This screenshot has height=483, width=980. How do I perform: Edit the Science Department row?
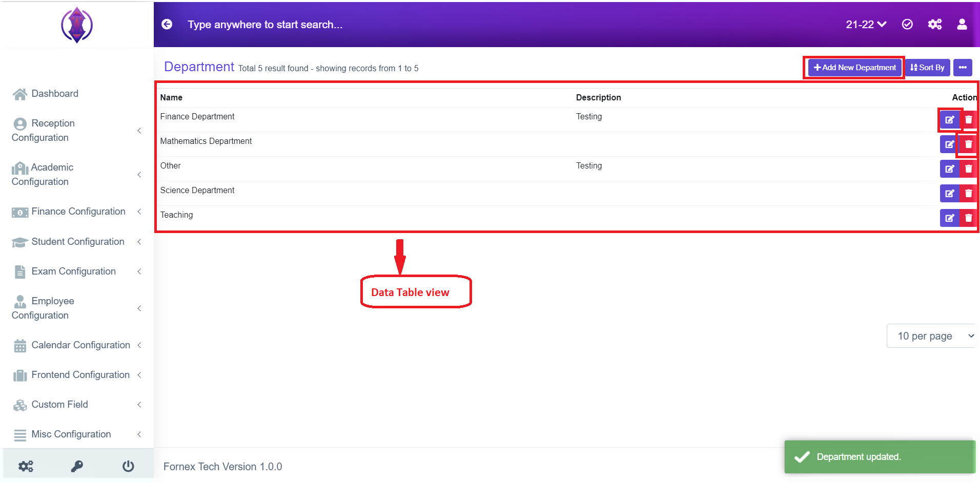click(950, 193)
